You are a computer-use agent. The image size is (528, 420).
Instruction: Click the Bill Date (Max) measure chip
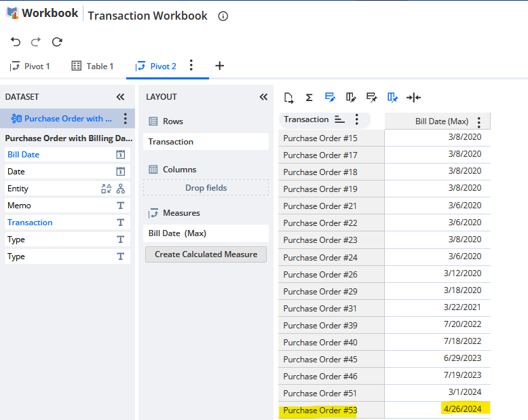tap(206, 233)
